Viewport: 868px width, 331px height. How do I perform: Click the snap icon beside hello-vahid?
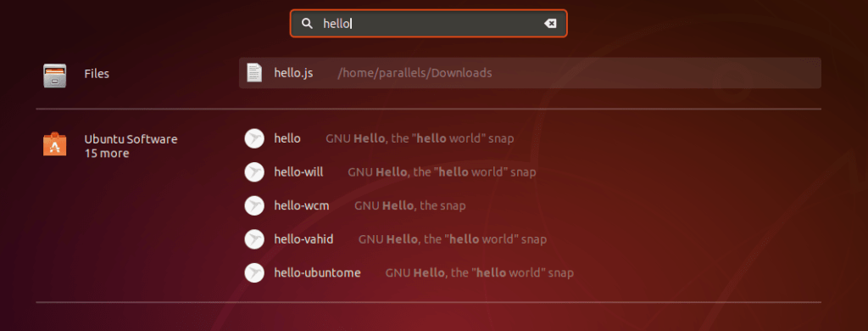(254, 239)
